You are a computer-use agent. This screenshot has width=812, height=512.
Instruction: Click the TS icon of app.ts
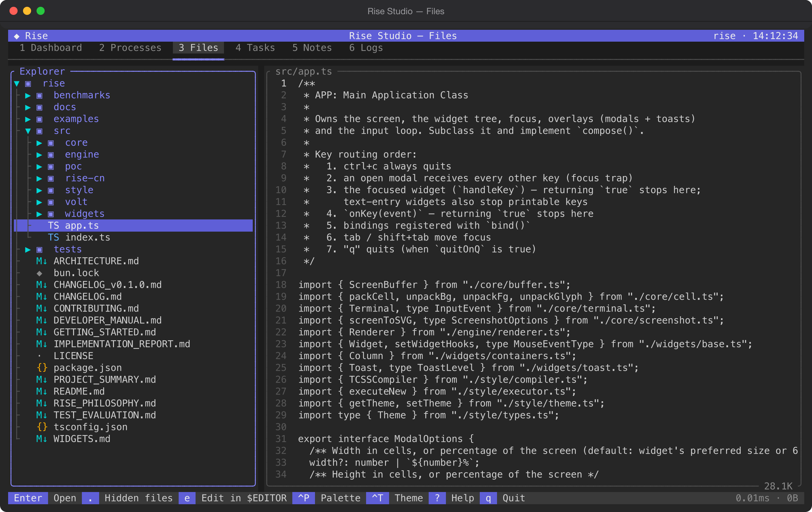(53, 226)
